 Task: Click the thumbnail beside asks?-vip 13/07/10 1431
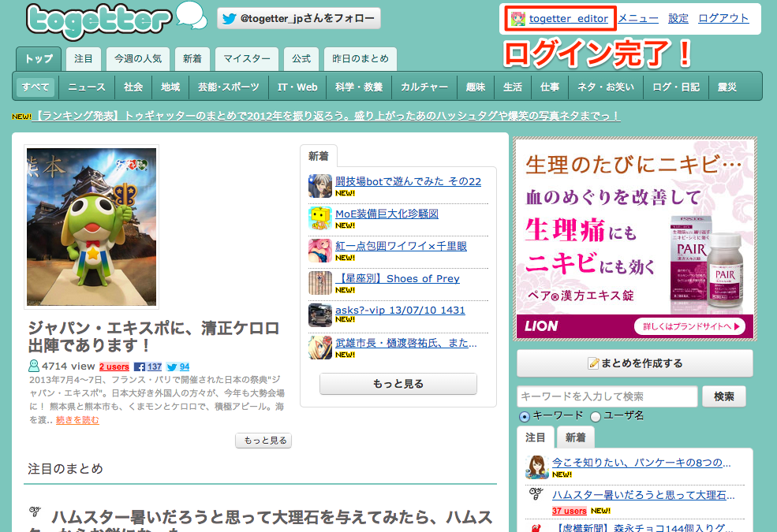pyautogui.click(x=319, y=315)
